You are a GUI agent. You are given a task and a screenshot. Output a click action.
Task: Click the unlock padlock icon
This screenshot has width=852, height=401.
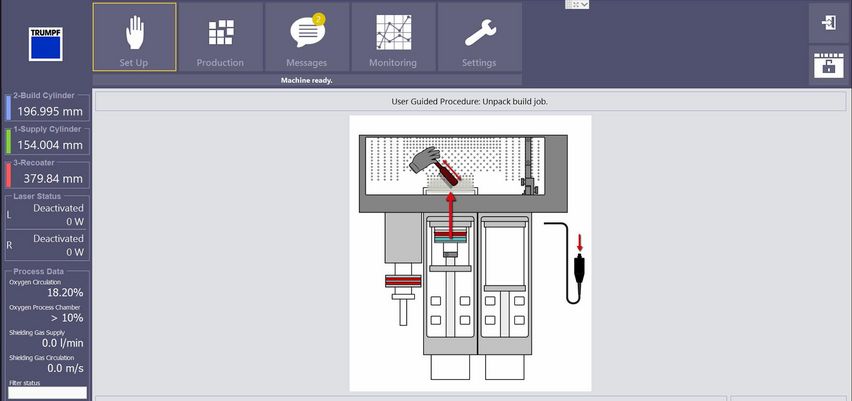point(829,65)
